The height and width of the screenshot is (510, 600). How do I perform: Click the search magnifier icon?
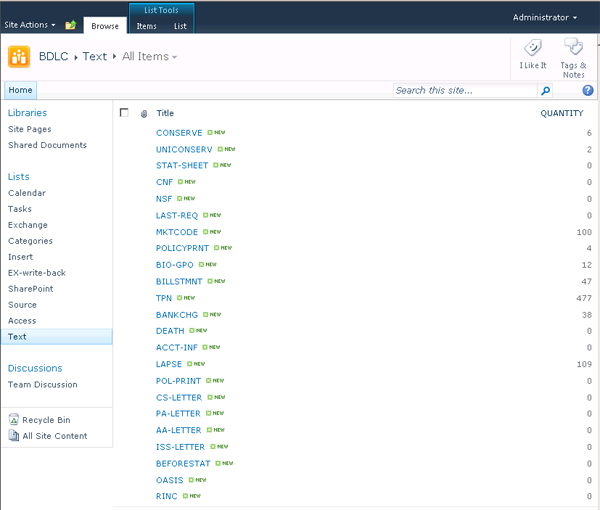click(x=545, y=90)
